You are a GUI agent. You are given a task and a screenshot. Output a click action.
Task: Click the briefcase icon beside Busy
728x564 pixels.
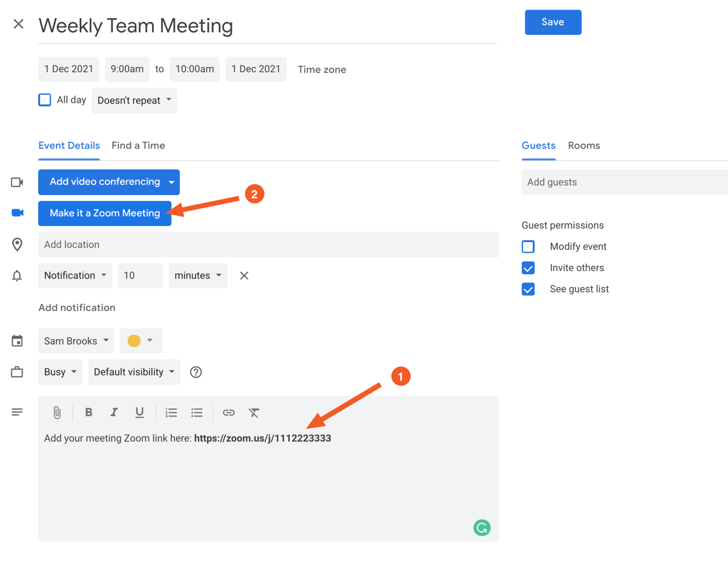pyautogui.click(x=17, y=372)
